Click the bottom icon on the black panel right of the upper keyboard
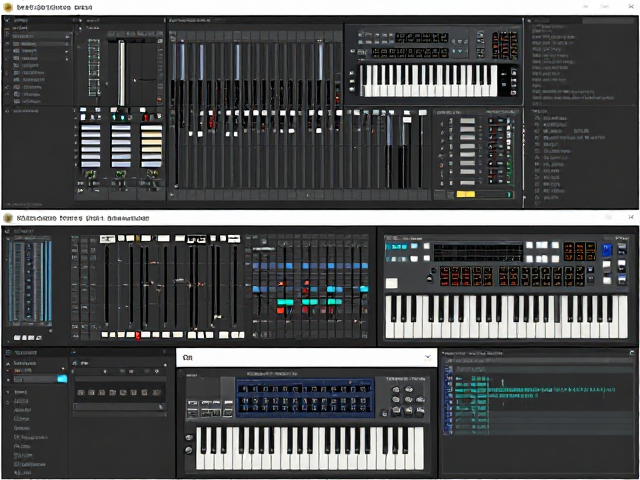640x480 pixels. point(513,91)
